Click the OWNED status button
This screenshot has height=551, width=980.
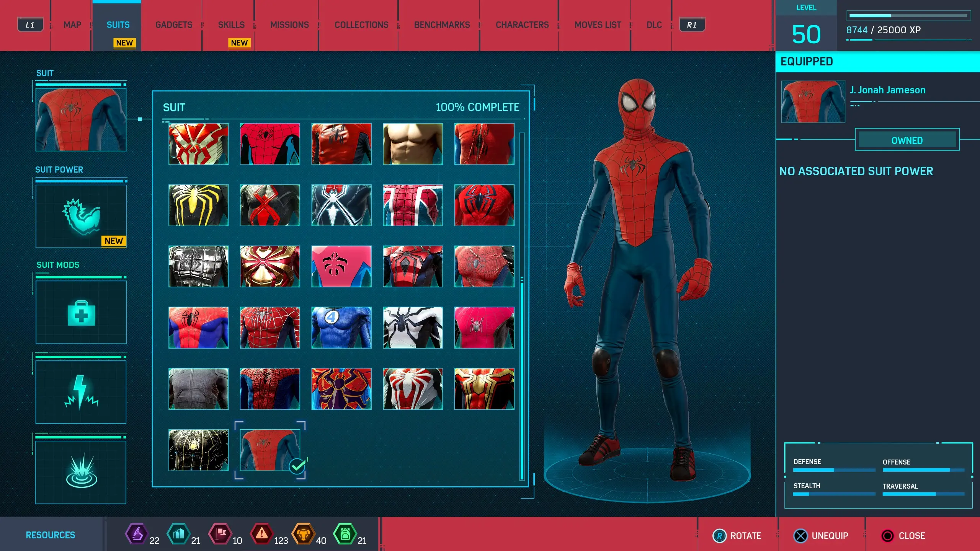(907, 140)
